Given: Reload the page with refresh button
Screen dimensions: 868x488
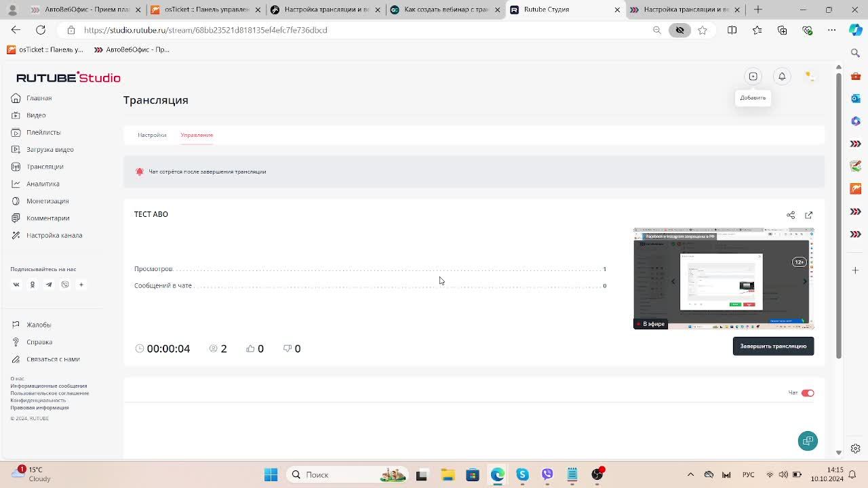Looking at the screenshot, I should pos(41,30).
